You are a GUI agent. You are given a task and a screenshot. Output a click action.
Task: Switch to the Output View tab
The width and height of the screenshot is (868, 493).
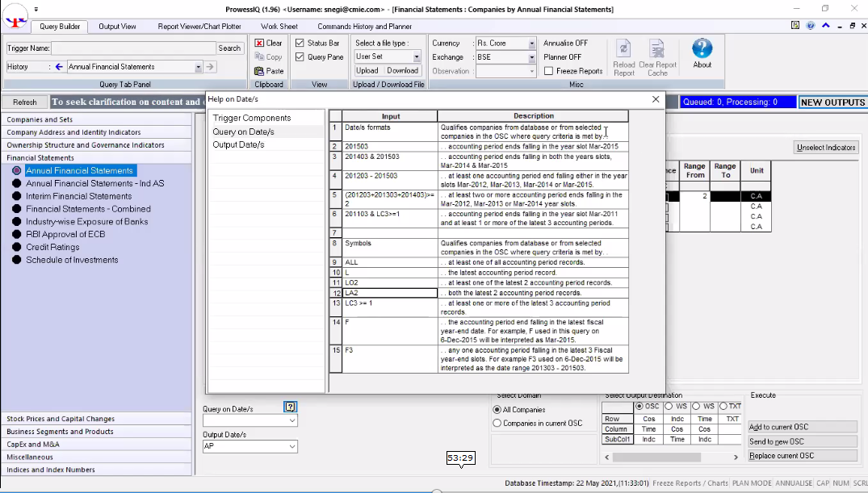[x=117, y=27]
